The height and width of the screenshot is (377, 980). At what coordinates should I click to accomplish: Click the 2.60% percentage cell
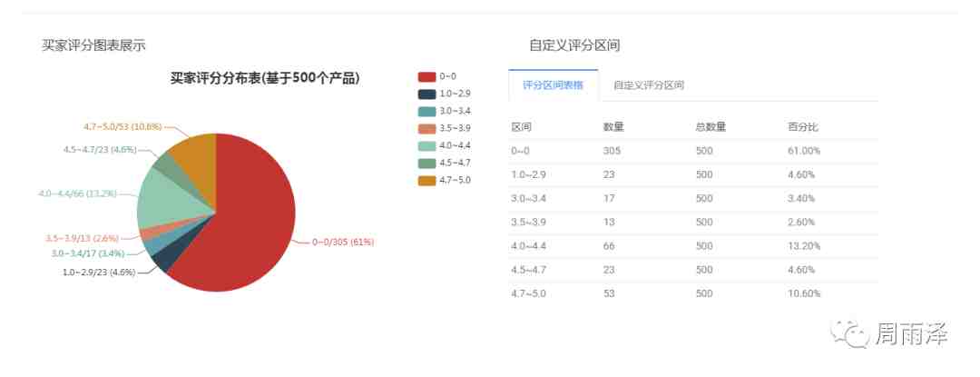pyautogui.click(x=802, y=222)
